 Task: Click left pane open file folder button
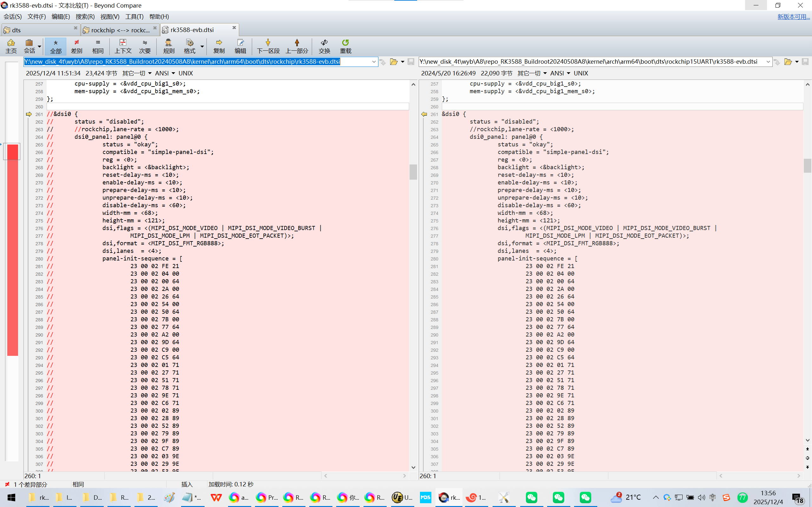coord(394,62)
